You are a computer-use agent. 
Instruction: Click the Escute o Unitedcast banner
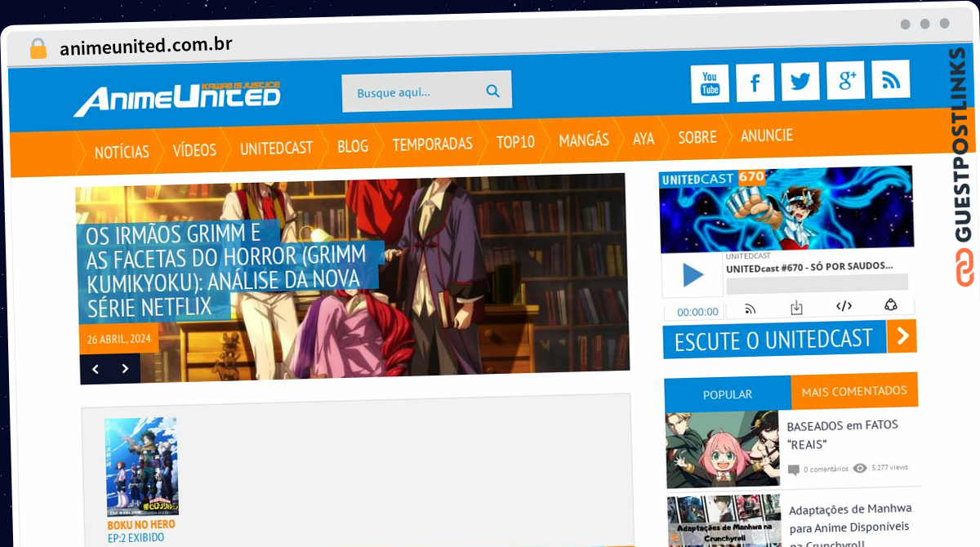(773, 339)
